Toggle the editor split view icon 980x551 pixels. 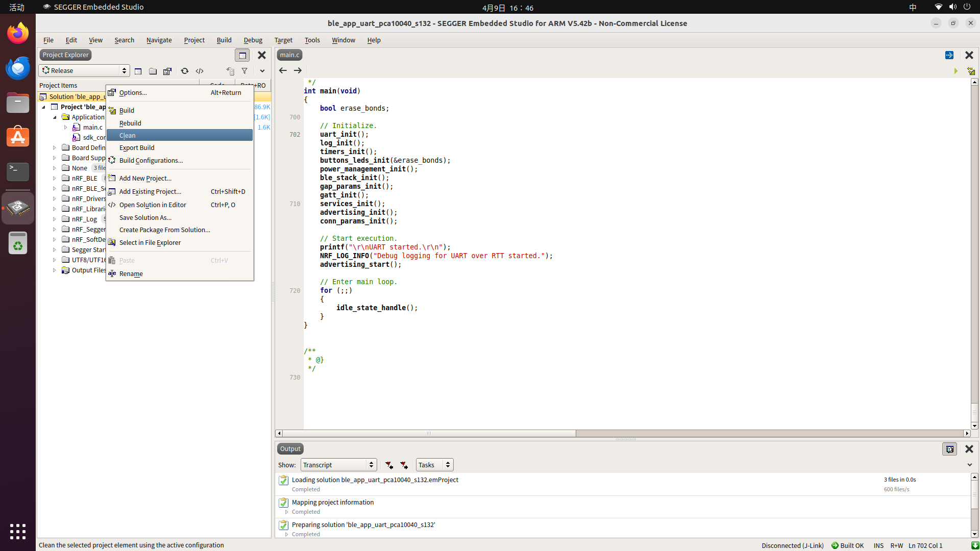point(949,55)
